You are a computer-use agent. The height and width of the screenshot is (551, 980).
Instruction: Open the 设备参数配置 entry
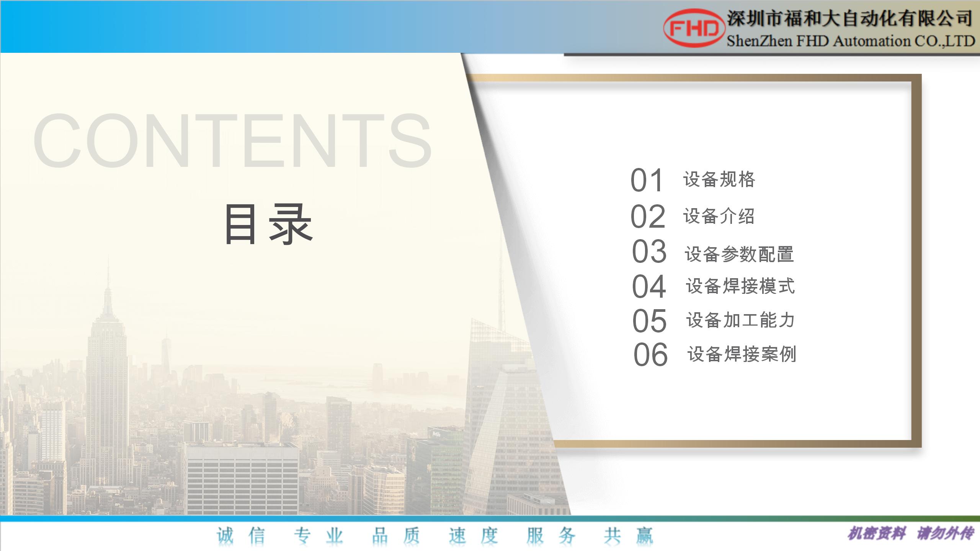coord(740,254)
